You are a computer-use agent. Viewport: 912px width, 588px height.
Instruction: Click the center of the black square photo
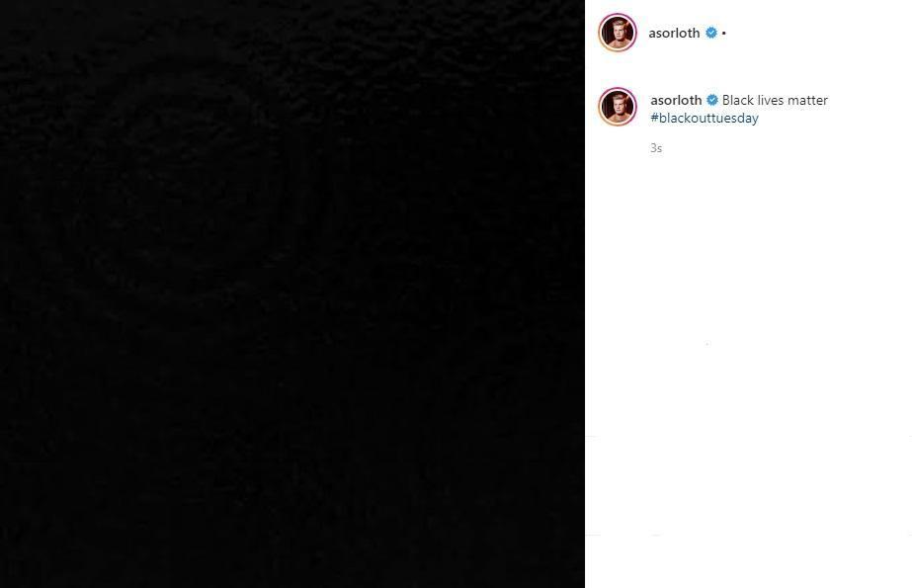pos(292,294)
